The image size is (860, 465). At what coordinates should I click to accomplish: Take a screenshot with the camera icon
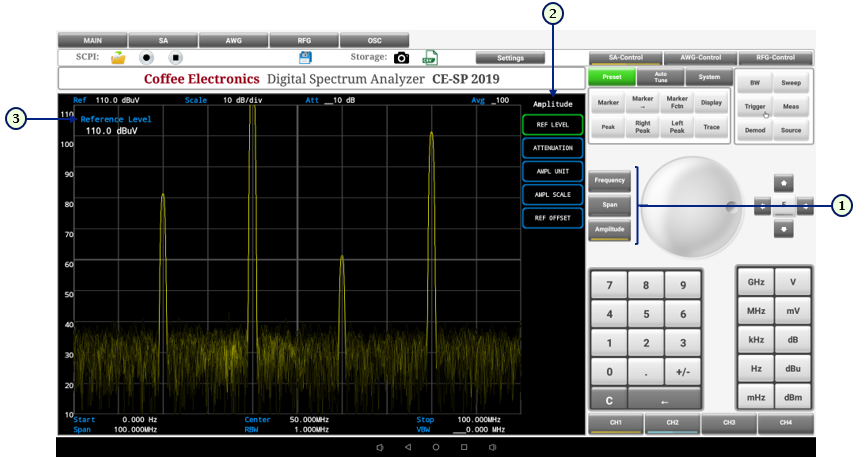pyautogui.click(x=401, y=58)
